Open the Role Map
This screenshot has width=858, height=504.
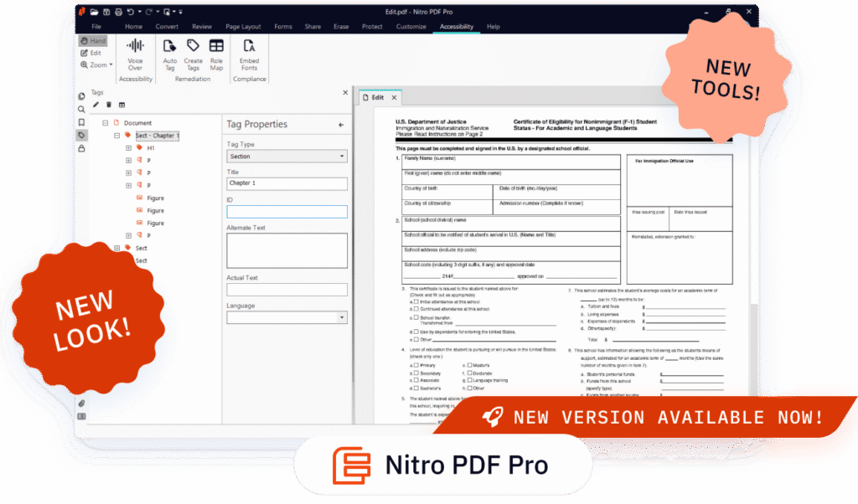pos(216,54)
